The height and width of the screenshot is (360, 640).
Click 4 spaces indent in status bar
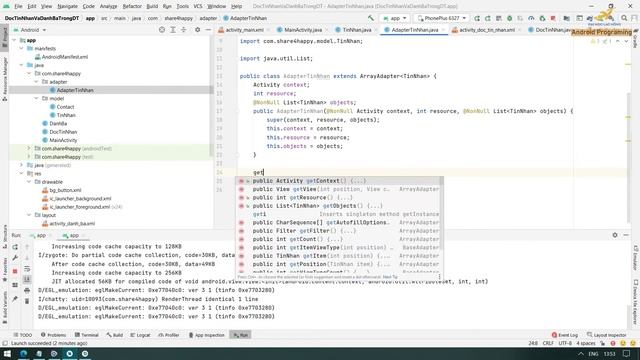586,343
